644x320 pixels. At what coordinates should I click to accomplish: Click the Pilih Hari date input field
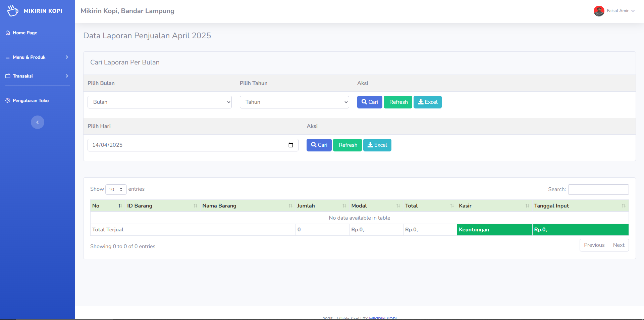point(193,145)
